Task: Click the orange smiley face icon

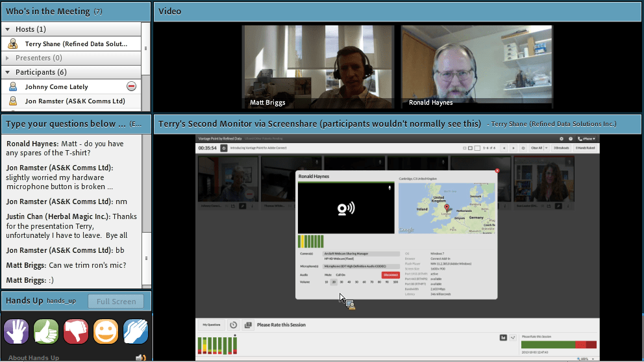Action: 106,331
